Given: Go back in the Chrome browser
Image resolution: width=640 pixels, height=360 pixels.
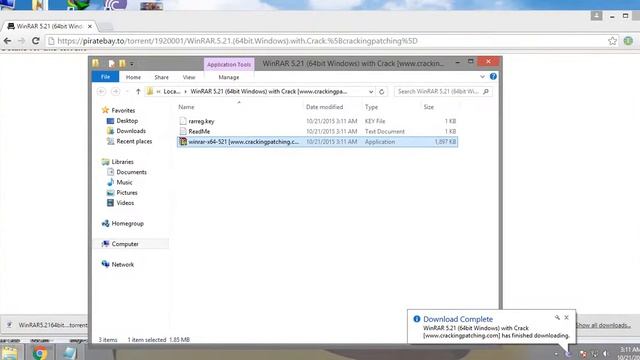Looking at the screenshot, I should (7, 41).
